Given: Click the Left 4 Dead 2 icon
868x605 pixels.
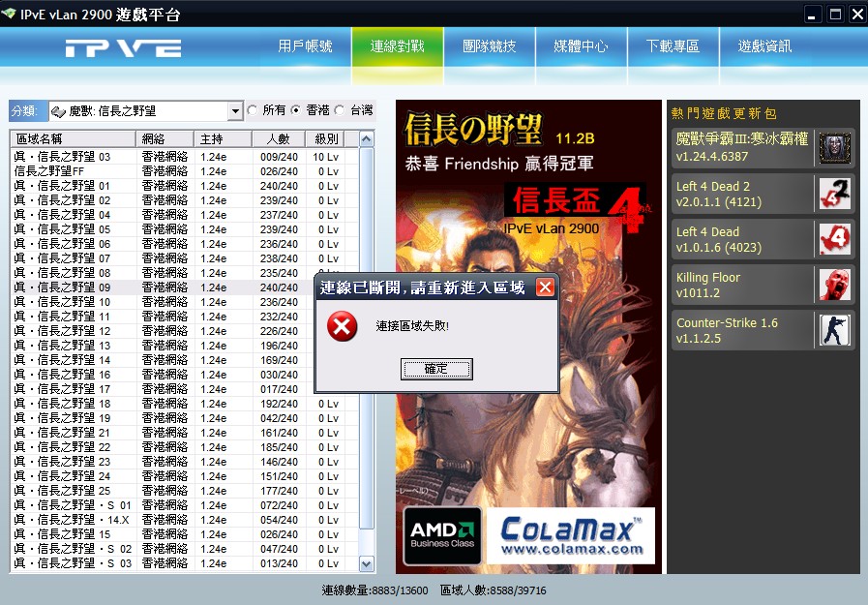Looking at the screenshot, I should (835, 194).
